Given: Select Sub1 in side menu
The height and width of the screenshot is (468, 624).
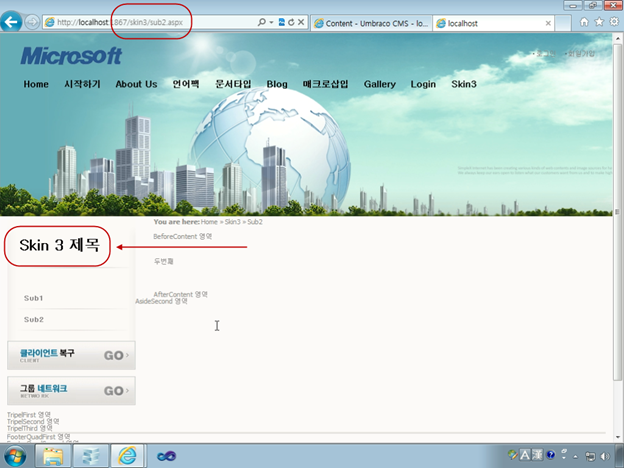Looking at the screenshot, I should [33, 298].
